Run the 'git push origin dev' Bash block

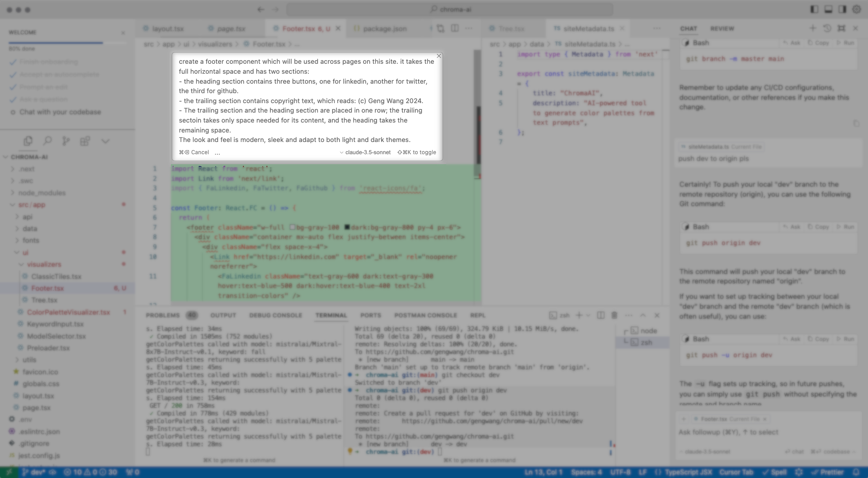(x=845, y=227)
